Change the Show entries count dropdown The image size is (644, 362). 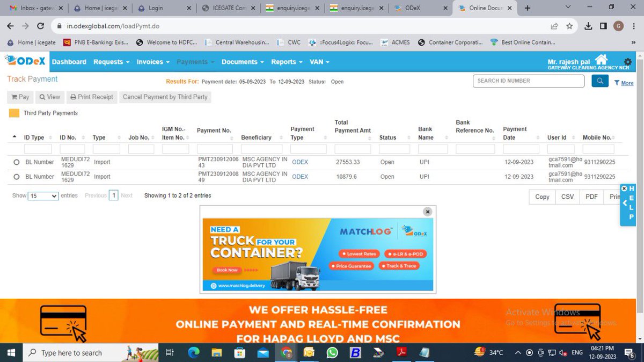(43, 196)
